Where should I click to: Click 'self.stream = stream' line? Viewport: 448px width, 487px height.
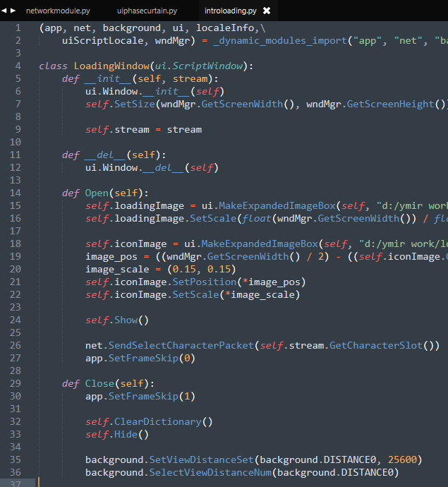(143, 130)
